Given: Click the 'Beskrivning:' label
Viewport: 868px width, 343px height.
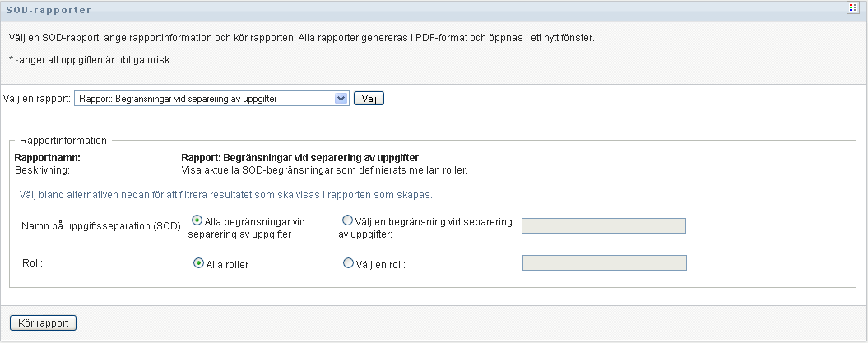Looking at the screenshot, I should [x=43, y=170].
